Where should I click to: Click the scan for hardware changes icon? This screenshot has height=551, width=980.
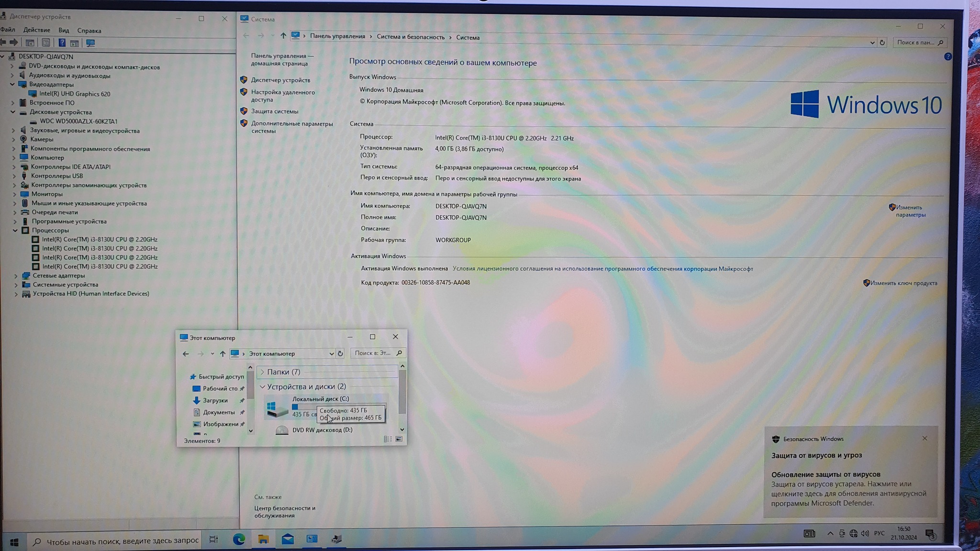pos(90,43)
